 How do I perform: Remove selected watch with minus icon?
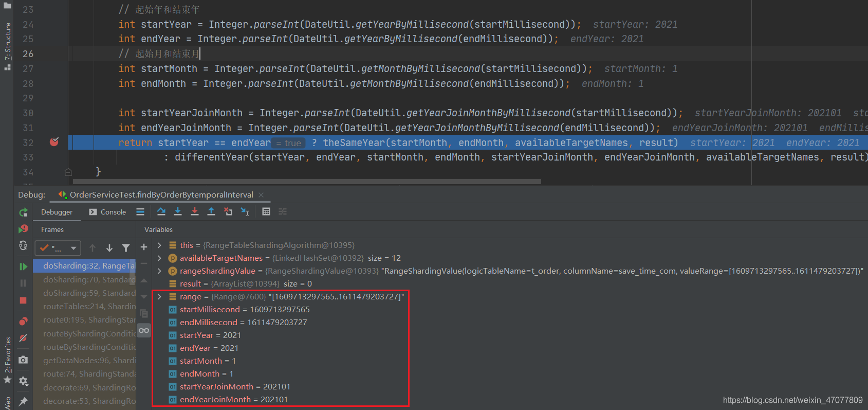click(144, 263)
